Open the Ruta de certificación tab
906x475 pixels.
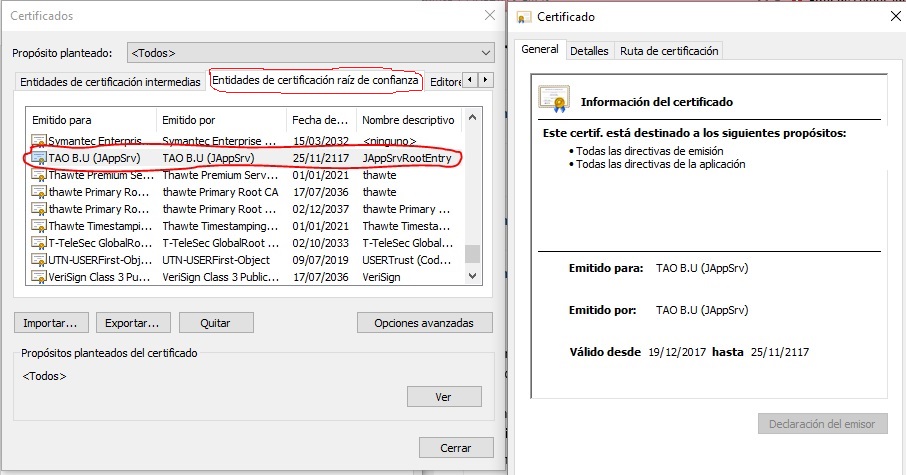668,51
